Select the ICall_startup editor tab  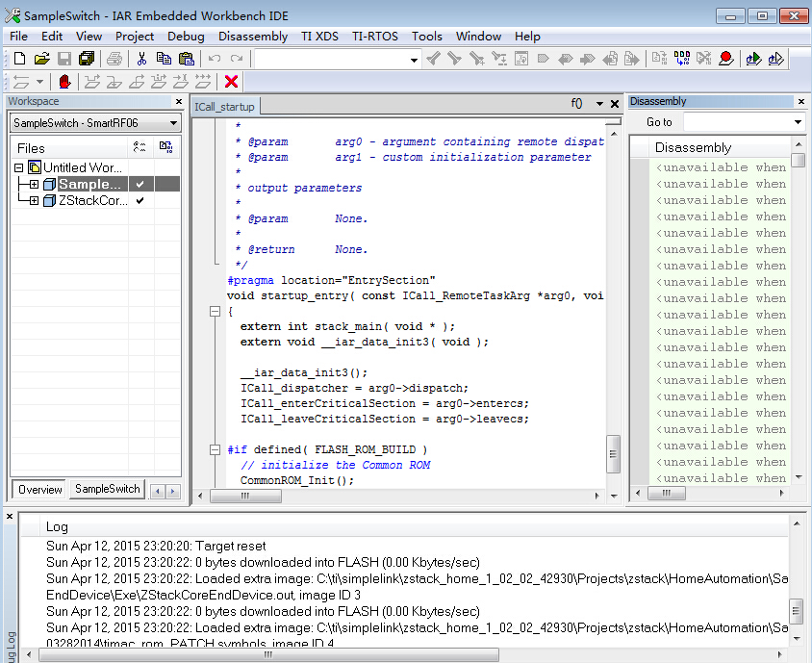[225, 107]
